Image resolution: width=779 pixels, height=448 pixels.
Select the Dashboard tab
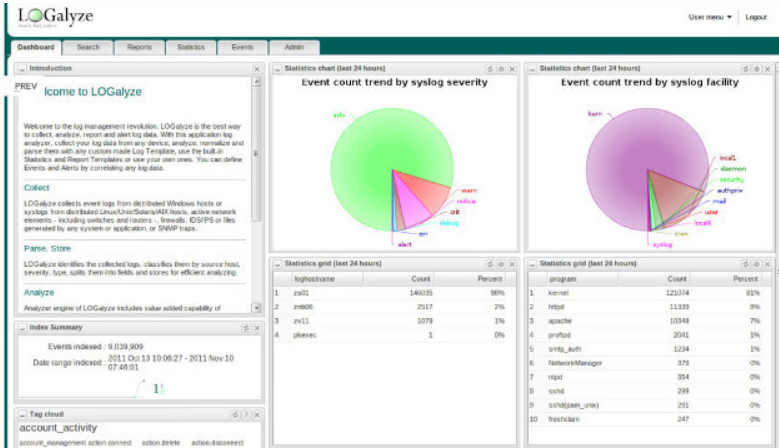coord(36,47)
